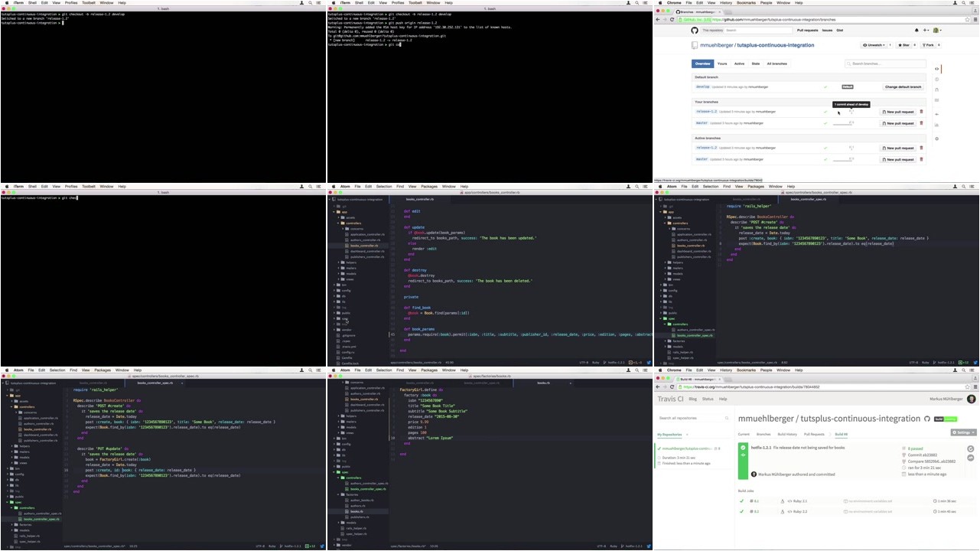
Task: Click the GitHub octocat logo on branches page
Action: [694, 30]
